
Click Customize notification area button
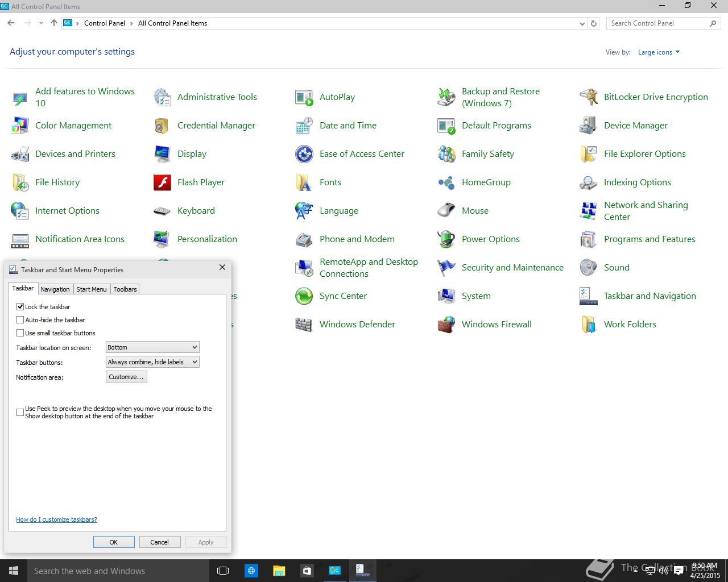126,377
